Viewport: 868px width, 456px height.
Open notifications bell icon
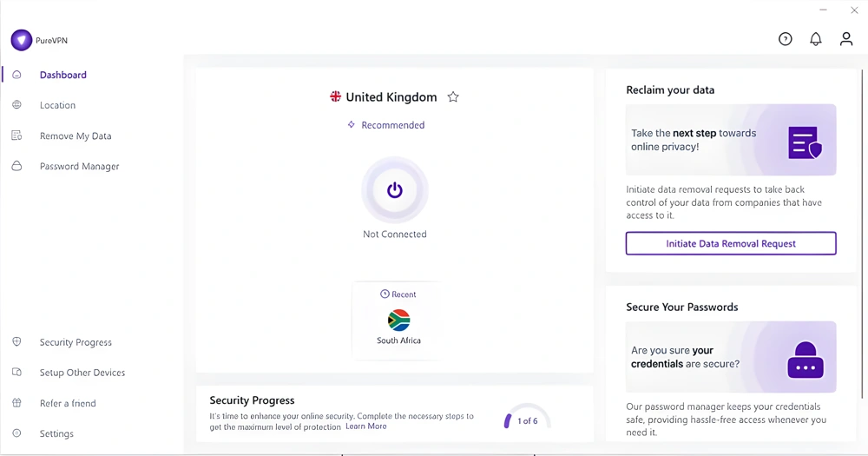815,39
